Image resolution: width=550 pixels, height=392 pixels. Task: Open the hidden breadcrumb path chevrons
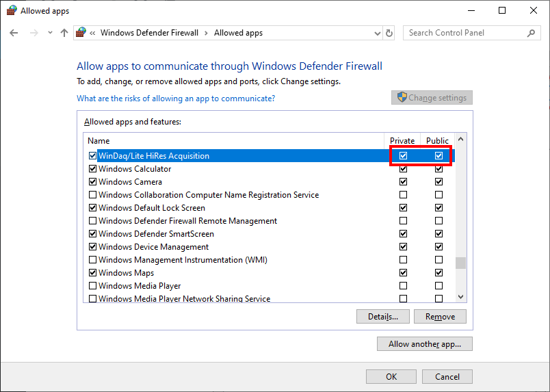coord(92,33)
